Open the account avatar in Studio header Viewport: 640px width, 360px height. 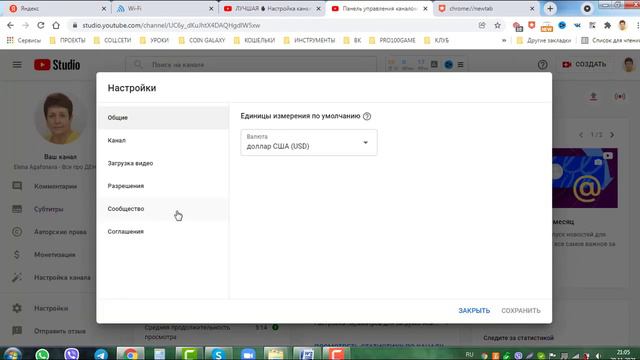pos(629,64)
